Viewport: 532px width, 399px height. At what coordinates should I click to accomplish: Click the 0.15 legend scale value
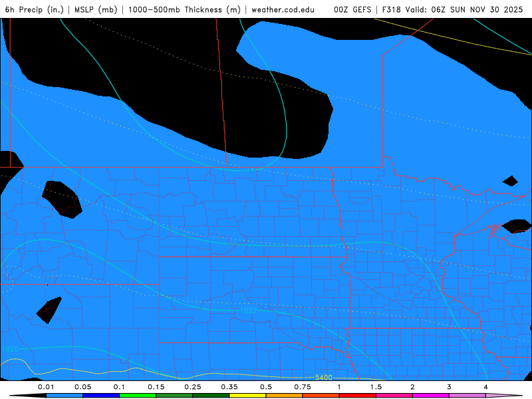156,387
